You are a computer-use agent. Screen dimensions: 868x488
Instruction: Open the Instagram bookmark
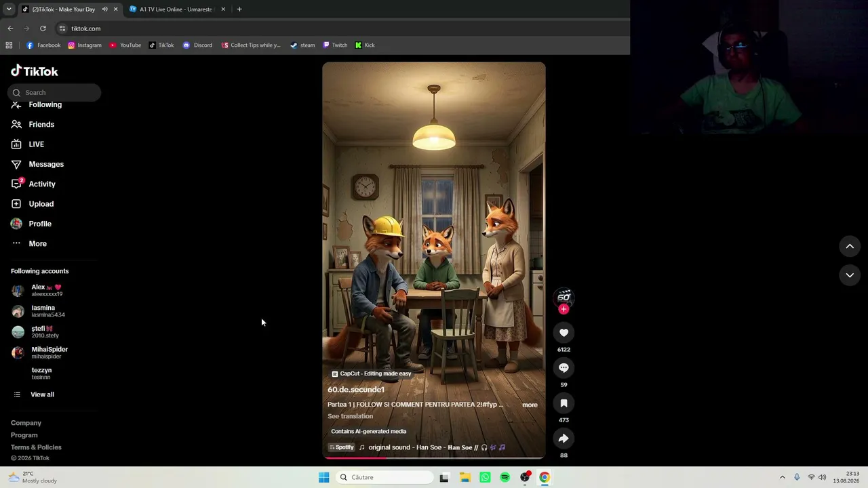click(85, 45)
